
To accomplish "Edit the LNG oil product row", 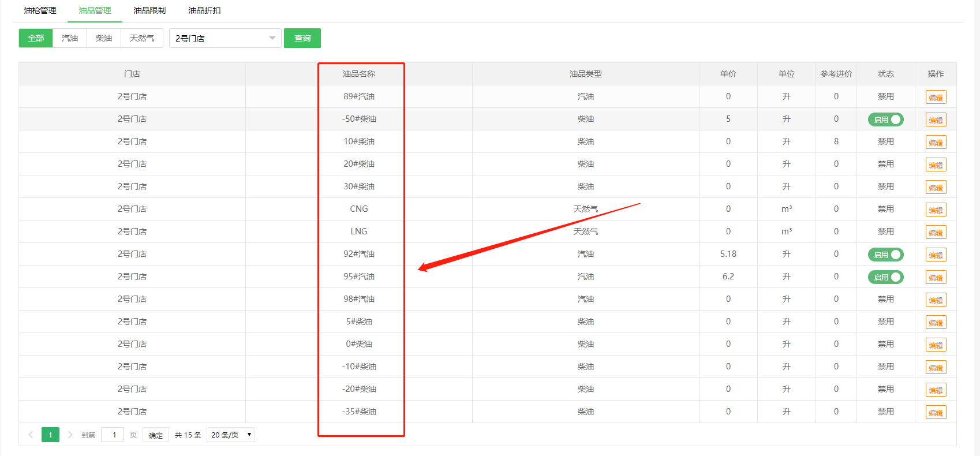I will 936,233.
